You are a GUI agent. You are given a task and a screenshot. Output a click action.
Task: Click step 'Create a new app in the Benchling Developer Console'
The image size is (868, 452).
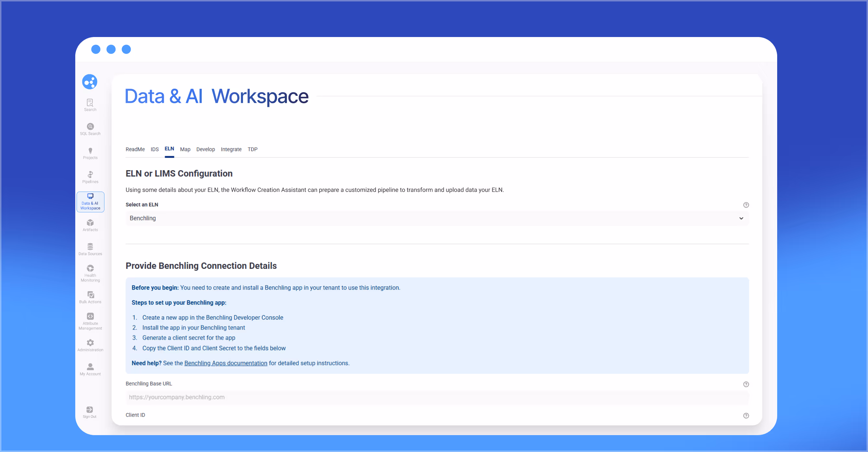[212, 318]
